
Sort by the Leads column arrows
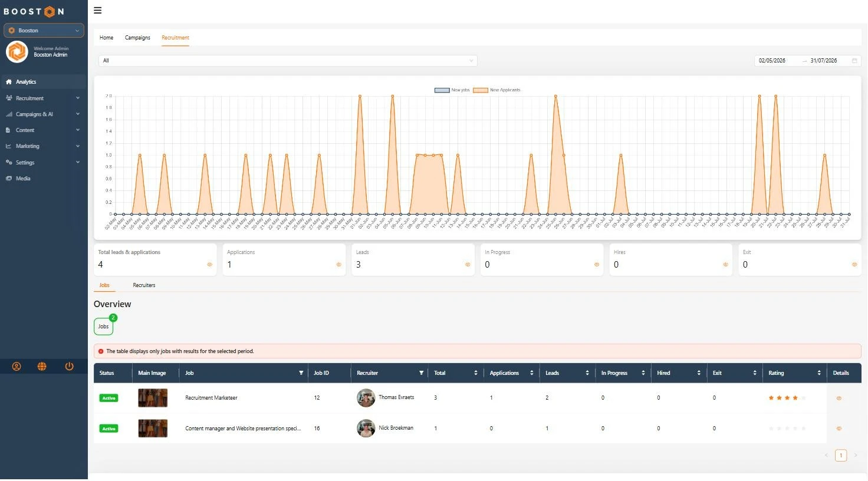click(x=587, y=373)
